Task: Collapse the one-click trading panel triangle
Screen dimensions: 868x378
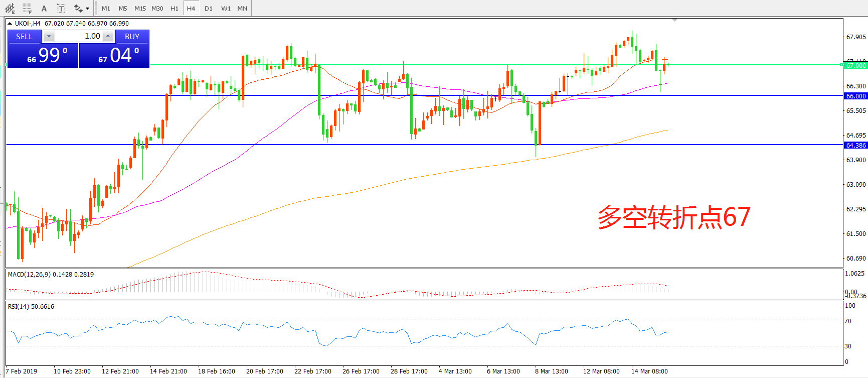Action: click(x=10, y=24)
